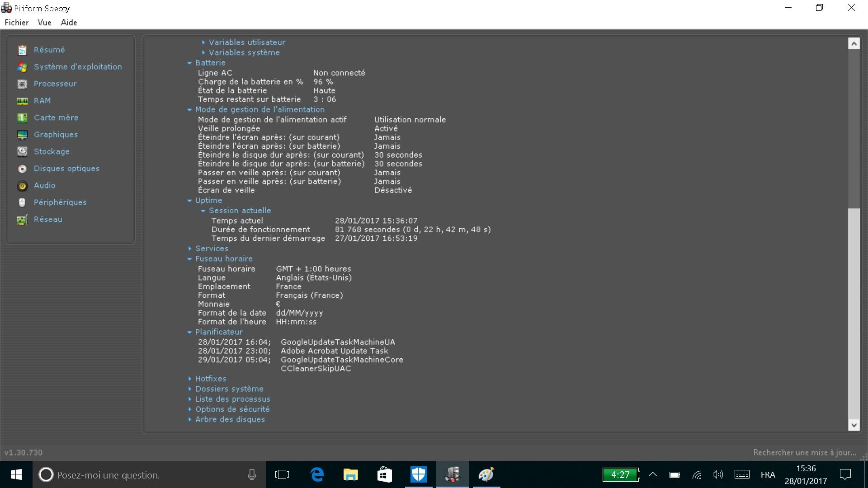Click the FRA language indicator

click(768, 474)
